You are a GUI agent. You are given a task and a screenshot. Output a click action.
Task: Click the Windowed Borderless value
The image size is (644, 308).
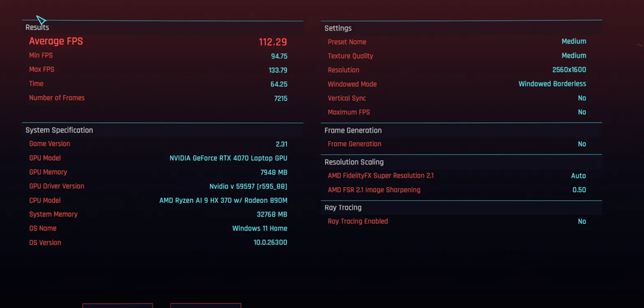(x=552, y=84)
